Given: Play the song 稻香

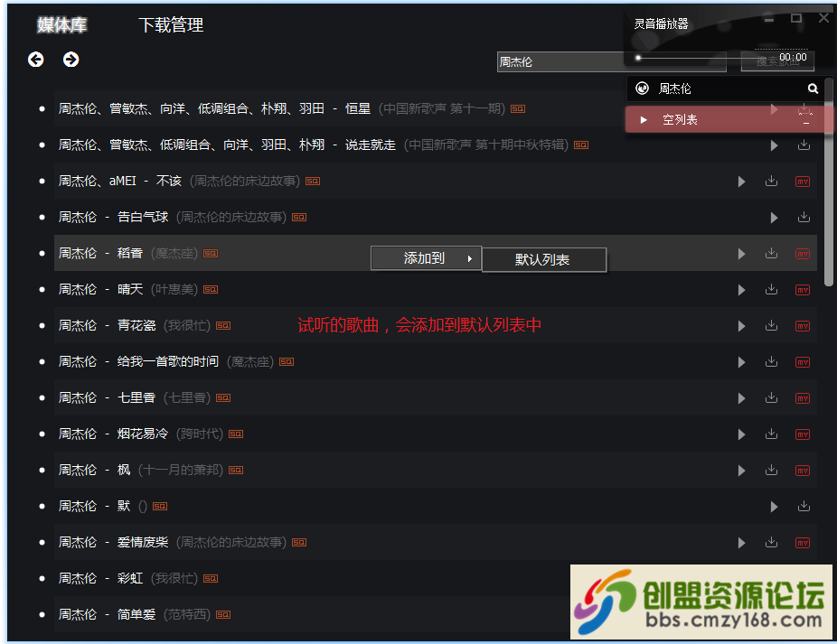Looking at the screenshot, I should coord(741,254).
